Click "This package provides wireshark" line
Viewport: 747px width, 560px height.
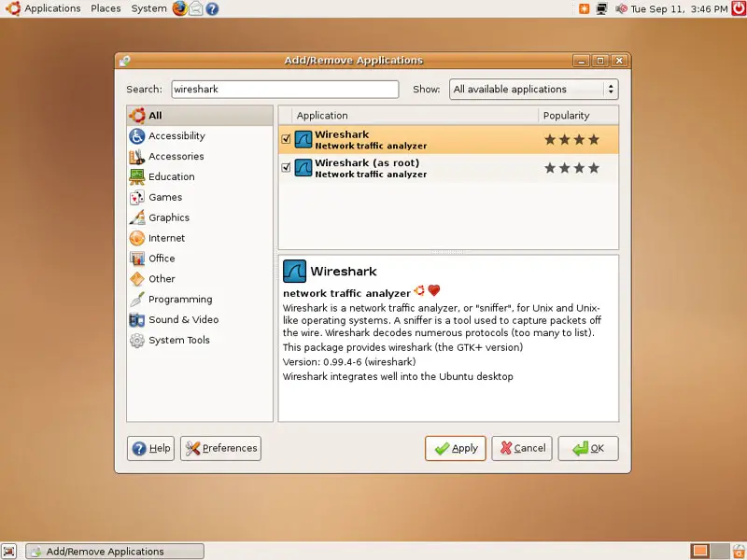pos(402,347)
